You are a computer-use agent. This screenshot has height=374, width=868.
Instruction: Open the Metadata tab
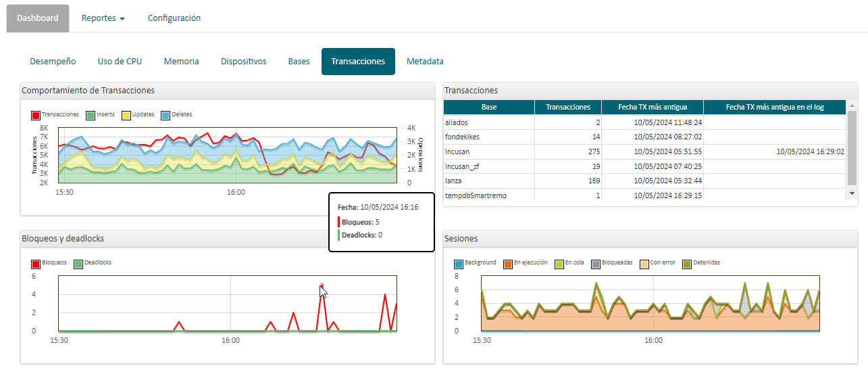coord(425,62)
